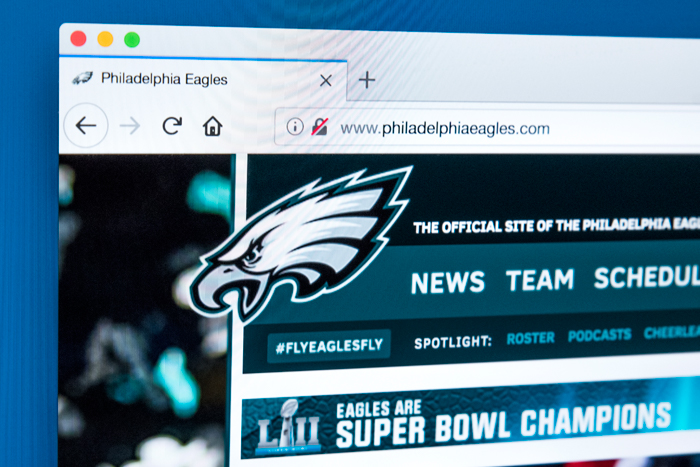Viewport: 700px width, 467px height.
Task: Click the Super Bowl LII trophy logo
Action: point(288,427)
